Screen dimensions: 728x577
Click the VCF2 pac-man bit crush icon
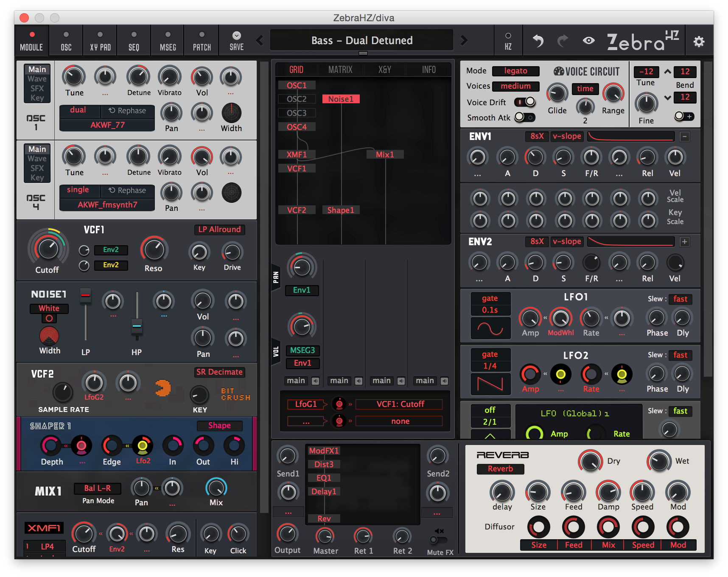(x=163, y=388)
